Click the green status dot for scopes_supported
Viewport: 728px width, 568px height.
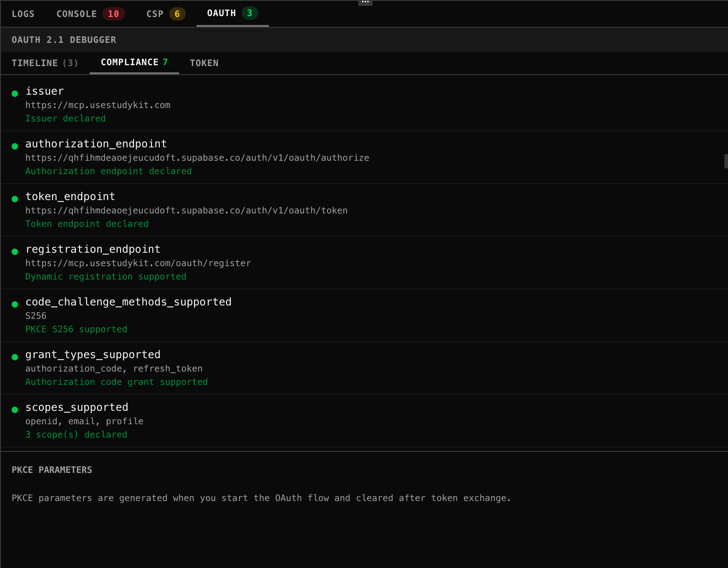click(x=15, y=409)
